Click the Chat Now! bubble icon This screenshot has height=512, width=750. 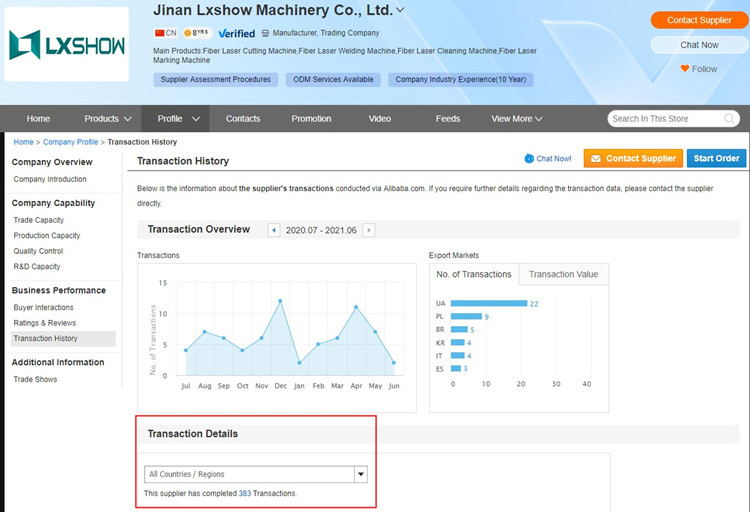[x=529, y=158]
